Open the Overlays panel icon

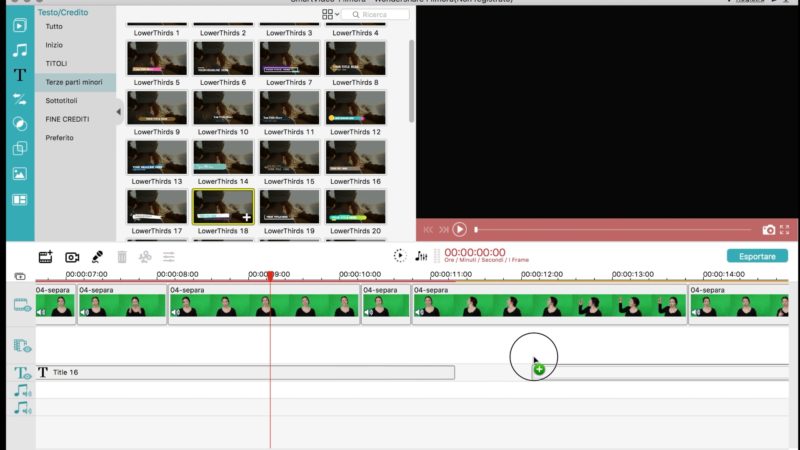[x=19, y=149]
